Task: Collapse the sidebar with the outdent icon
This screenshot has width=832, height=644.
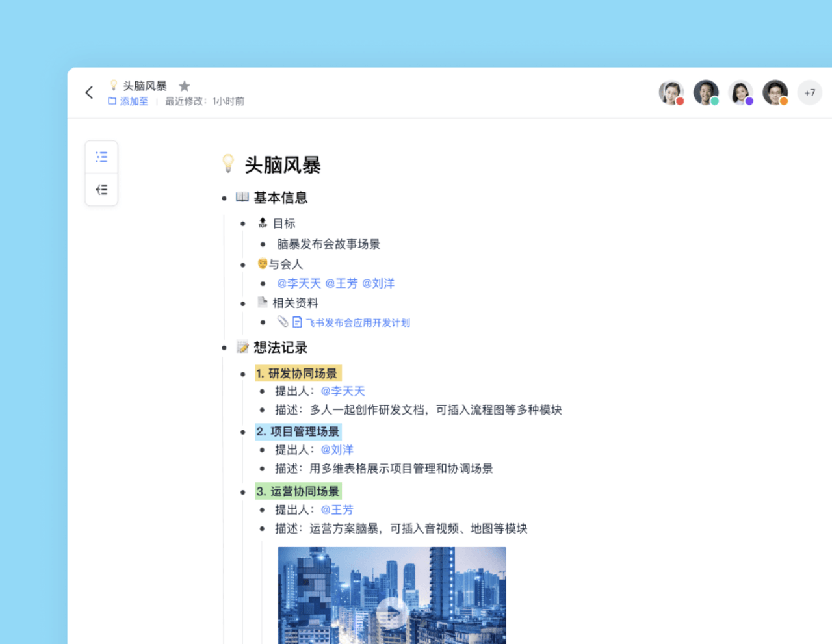Action: [101, 190]
